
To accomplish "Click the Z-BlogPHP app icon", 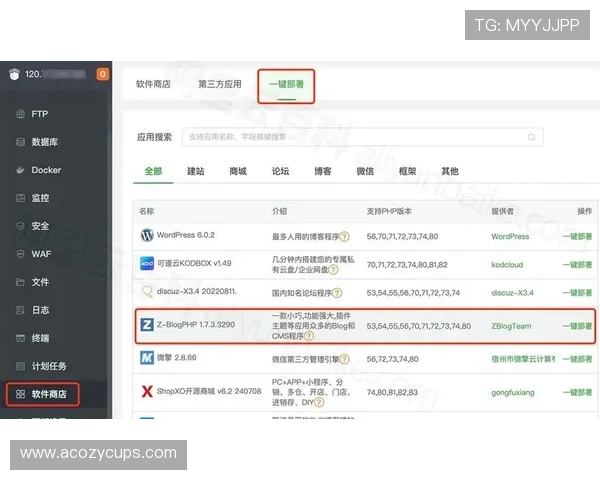I will coord(147,325).
